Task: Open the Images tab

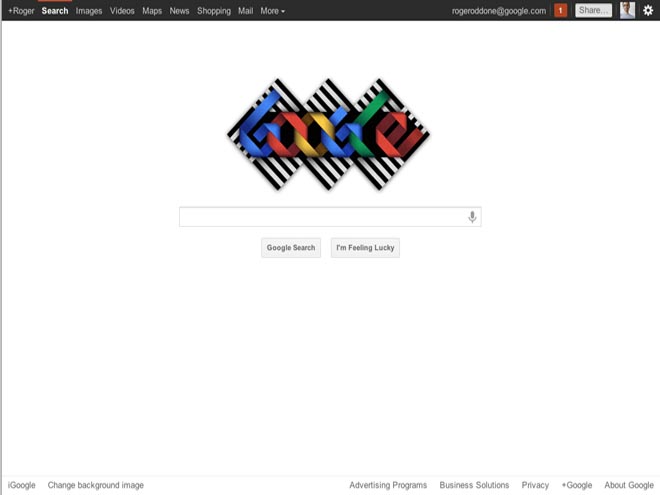Action: [89, 11]
